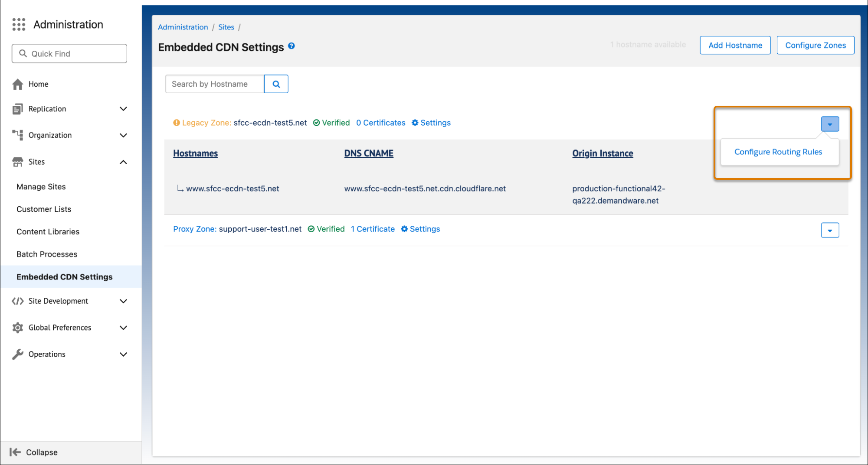Select hostname www.sfcc-ecdn-test5.net
Viewport: 868px width, 465px height.
pyautogui.click(x=233, y=189)
